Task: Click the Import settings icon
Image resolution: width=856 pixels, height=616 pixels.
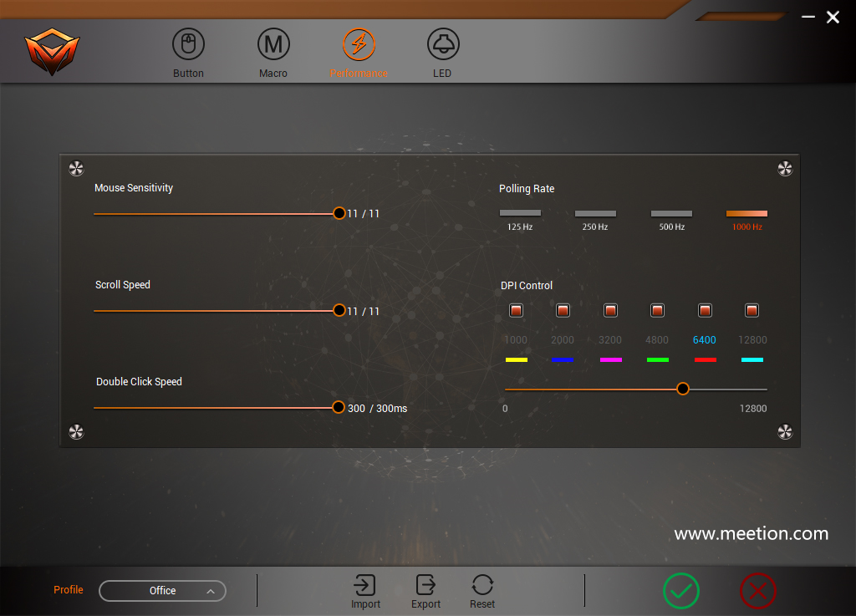Action: (x=365, y=585)
